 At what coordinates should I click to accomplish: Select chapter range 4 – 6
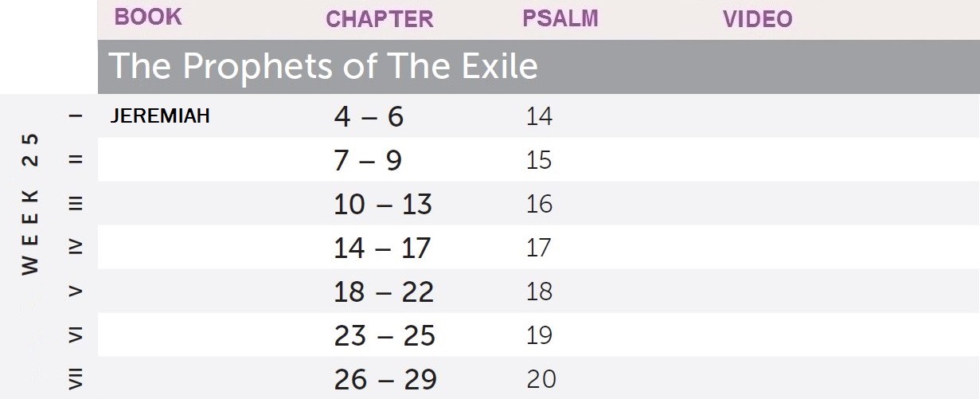coord(369,117)
